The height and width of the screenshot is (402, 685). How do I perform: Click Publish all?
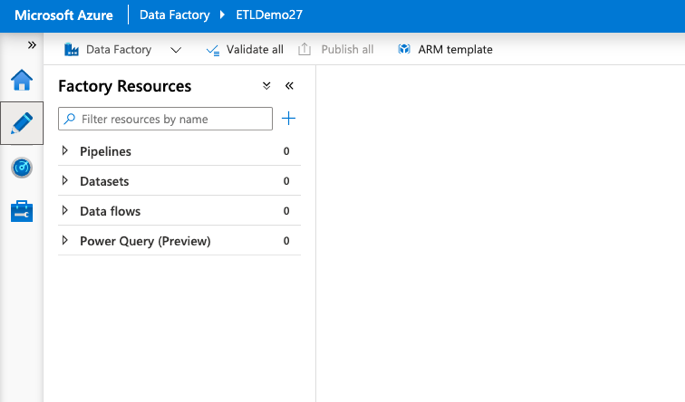pos(336,49)
